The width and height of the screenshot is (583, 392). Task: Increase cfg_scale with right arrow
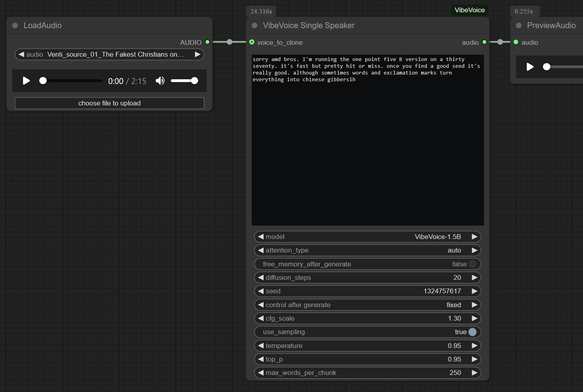[x=474, y=318]
